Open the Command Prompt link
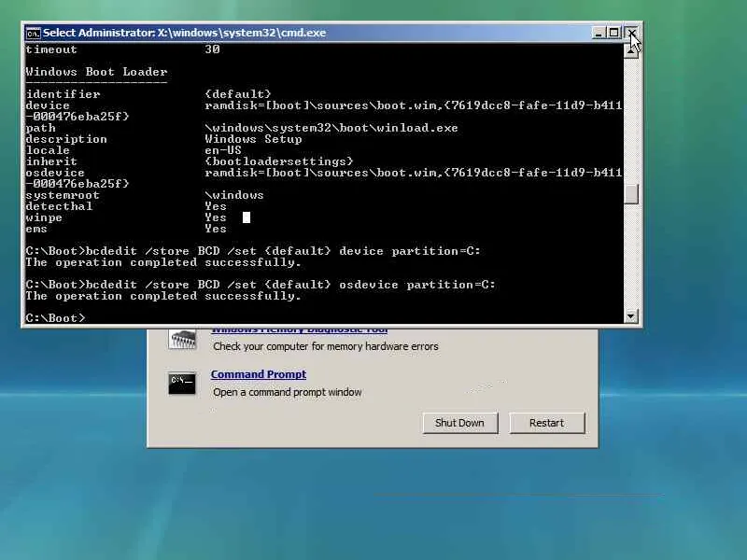 (259, 374)
